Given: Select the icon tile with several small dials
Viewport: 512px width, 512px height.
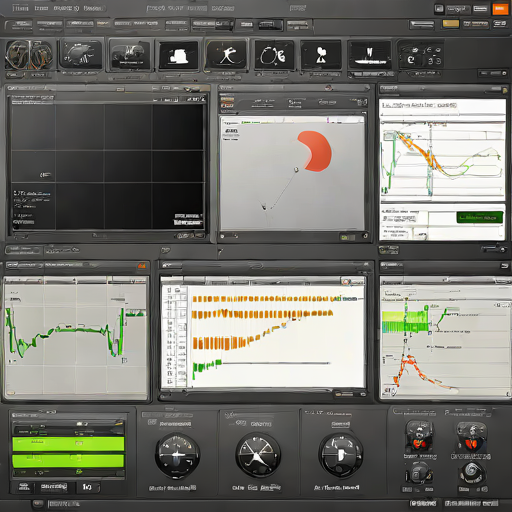Looking at the screenshot, I should (421, 56).
